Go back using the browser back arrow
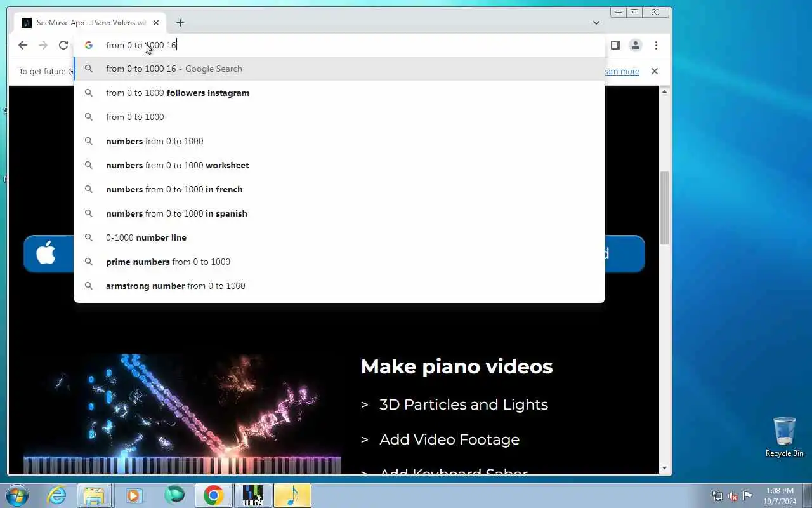The image size is (812, 508). [x=23, y=45]
